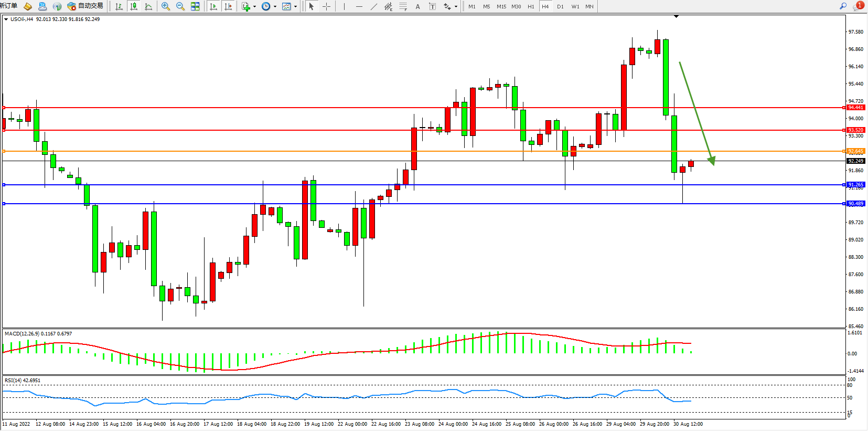
Task: Pick the trendline drawing tool
Action: [373, 6]
